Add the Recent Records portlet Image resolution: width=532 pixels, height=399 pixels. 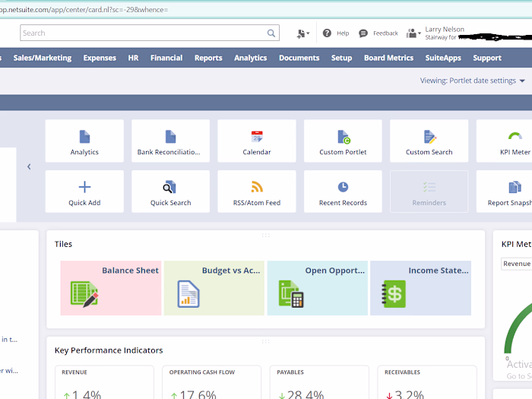pyautogui.click(x=343, y=192)
